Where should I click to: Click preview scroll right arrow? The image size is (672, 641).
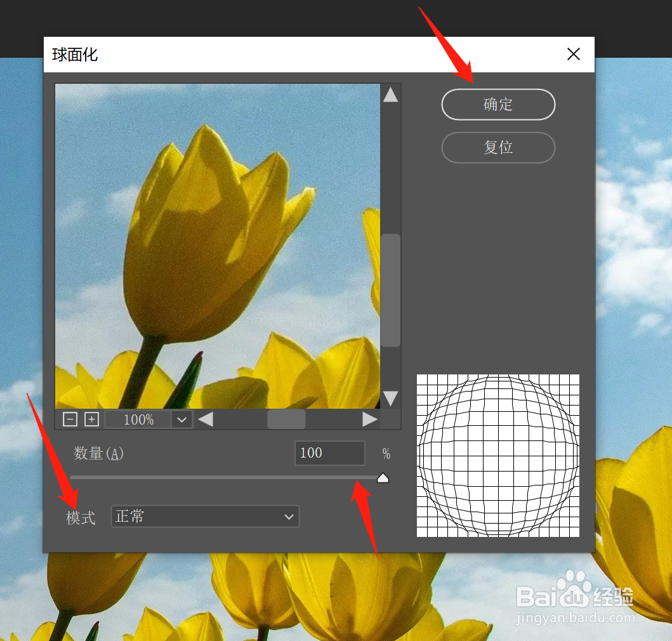[369, 420]
